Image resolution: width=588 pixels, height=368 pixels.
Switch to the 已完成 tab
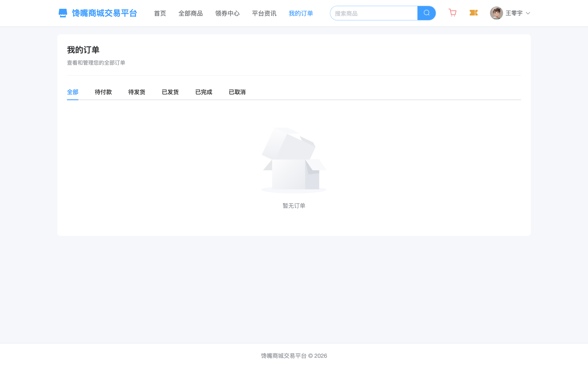[204, 92]
